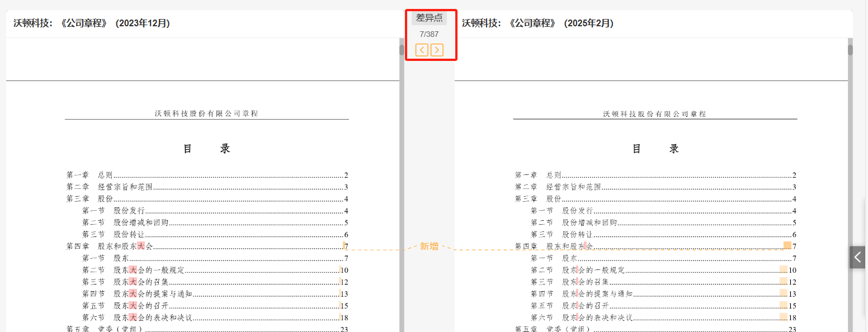The width and height of the screenshot is (868, 332).
Task: Select 第三章 股份 in the 2025 document
Action: [x=656, y=198]
